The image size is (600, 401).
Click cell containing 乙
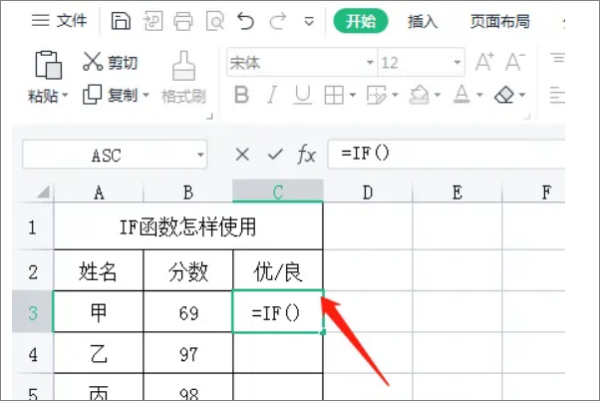[99, 353]
